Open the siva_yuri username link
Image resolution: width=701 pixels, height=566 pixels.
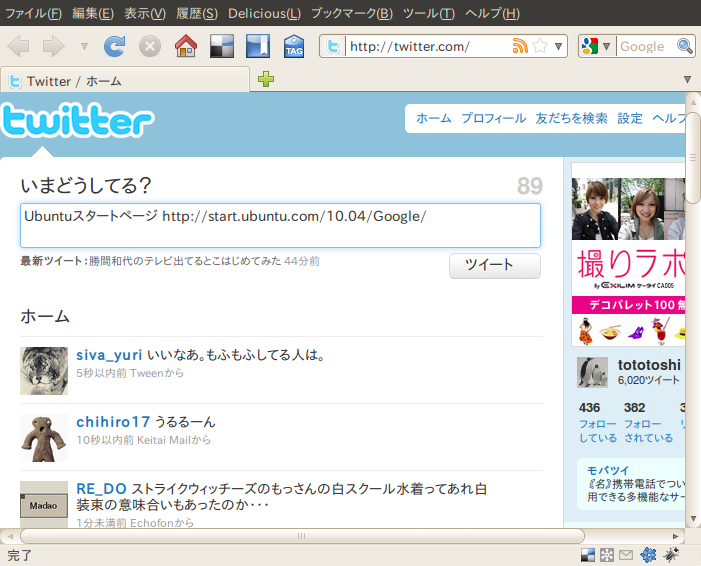[109, 355]
